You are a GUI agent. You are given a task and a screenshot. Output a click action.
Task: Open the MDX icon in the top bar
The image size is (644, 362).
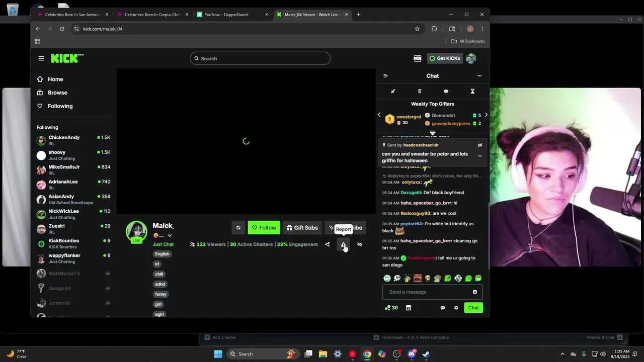point(417,58)
